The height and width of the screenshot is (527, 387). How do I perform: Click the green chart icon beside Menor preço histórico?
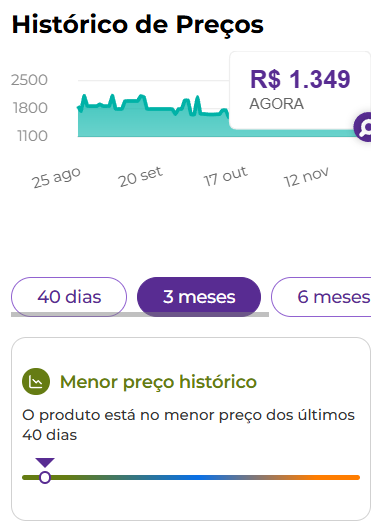(x=36, y=381)
